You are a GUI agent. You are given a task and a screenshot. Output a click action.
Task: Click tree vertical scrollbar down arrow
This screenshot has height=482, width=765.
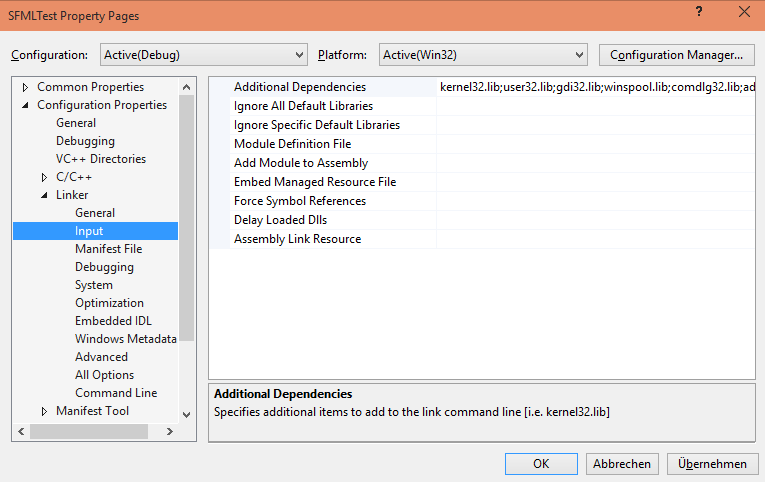click(x=186, y=413)
